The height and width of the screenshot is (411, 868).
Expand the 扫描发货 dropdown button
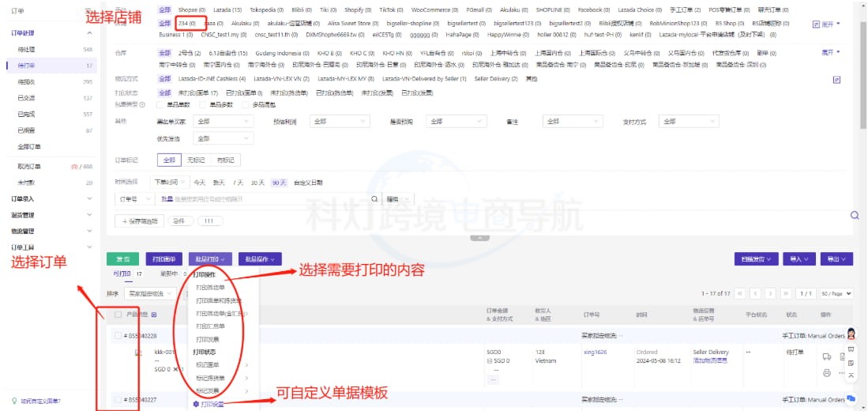pos(756,258)
